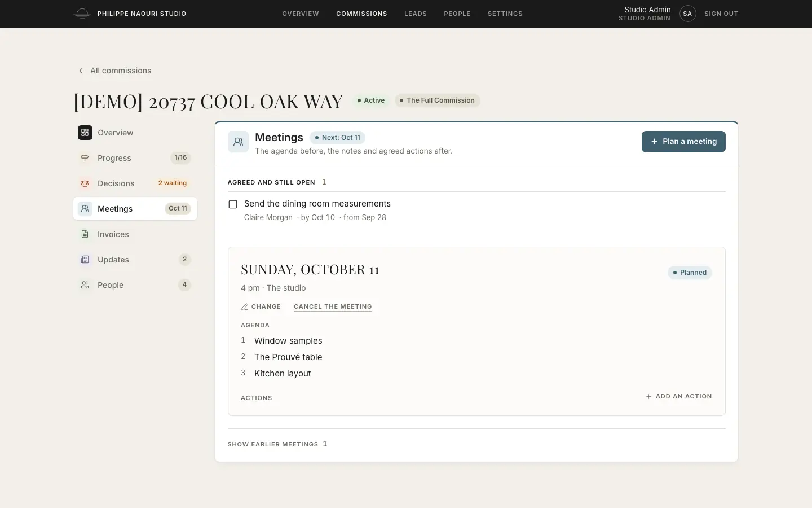Click Sign out
Screen dimensions: 812x508
coord(721,14)
